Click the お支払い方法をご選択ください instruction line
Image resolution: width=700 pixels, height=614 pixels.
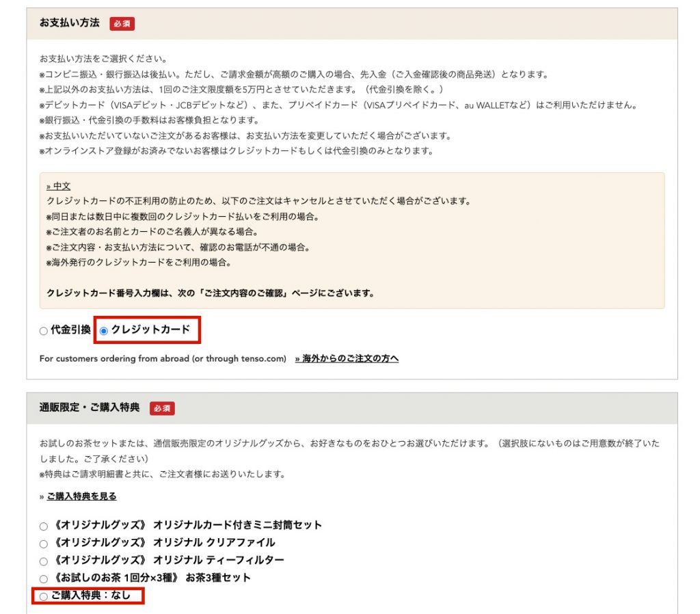pyautogui.click(x=103, y=59)
